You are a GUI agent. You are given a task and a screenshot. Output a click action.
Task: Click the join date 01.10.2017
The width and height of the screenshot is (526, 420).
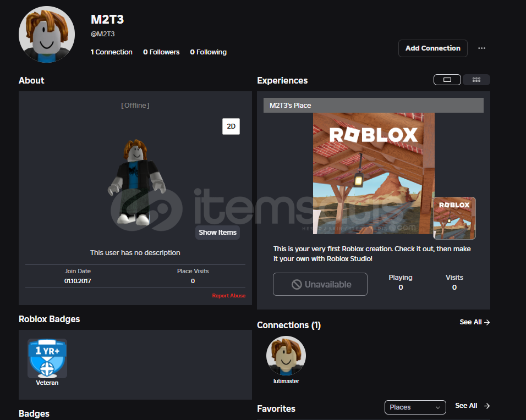click(x=78, y=281)
